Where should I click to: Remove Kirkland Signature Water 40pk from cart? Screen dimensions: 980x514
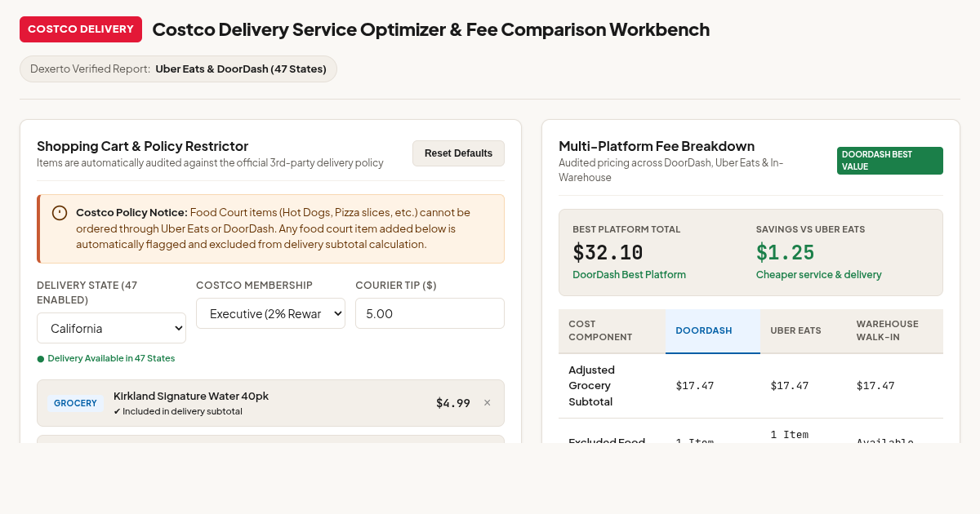[488, 402]
